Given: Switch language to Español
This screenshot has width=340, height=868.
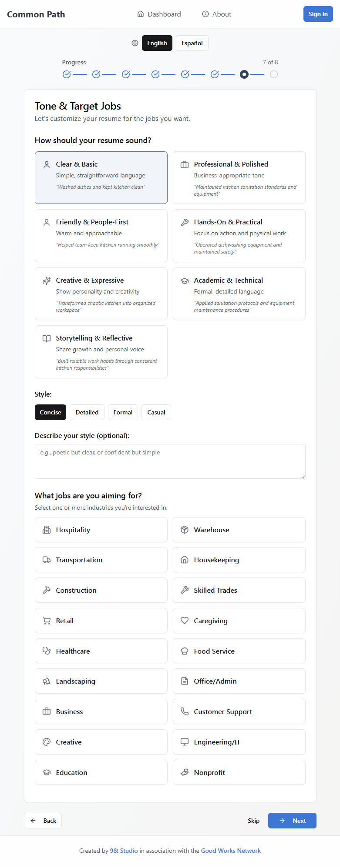Looking at the screenshot, I should (192, 43).
